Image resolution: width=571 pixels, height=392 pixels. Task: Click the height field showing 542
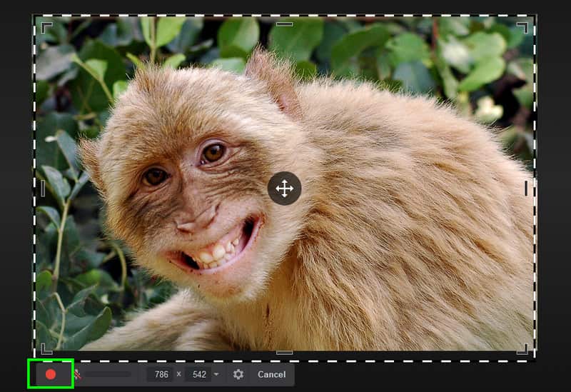click(x=198, y=374)
